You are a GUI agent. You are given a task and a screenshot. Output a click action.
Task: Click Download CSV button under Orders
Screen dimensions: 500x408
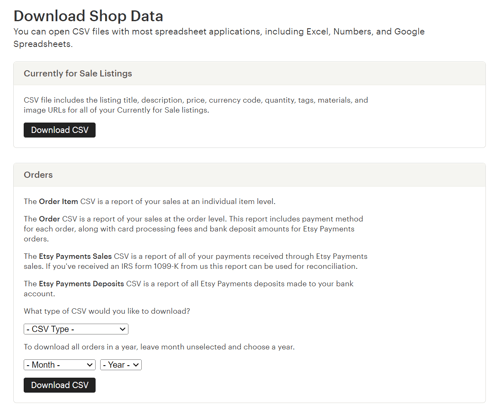(59, 385)
